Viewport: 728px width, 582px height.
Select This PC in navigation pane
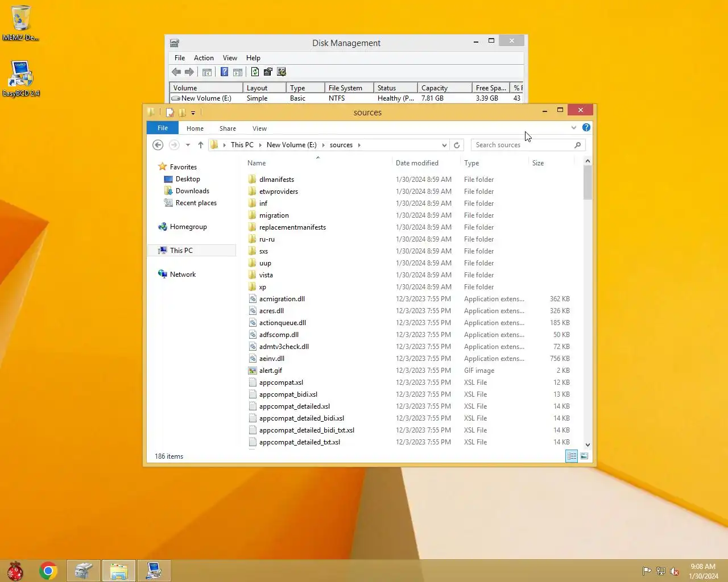tap(192, 251)
